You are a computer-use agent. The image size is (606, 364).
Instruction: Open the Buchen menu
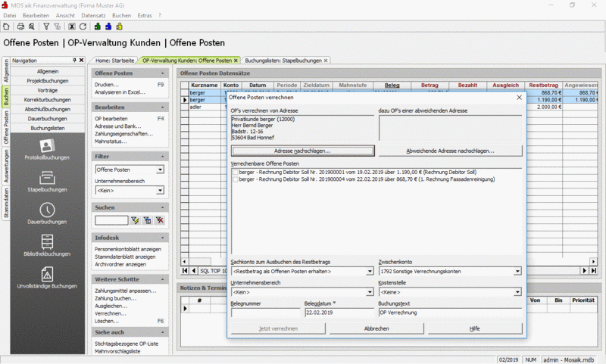pos(121,15)
